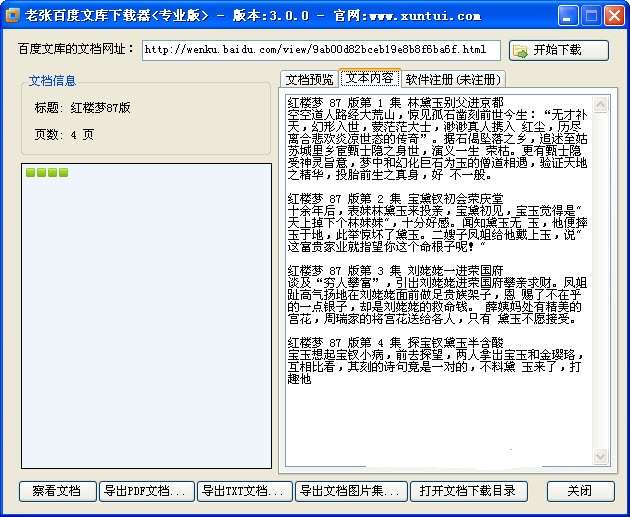
Task: Click 导出TXT文档 button
Action: (x=245, y=491)
